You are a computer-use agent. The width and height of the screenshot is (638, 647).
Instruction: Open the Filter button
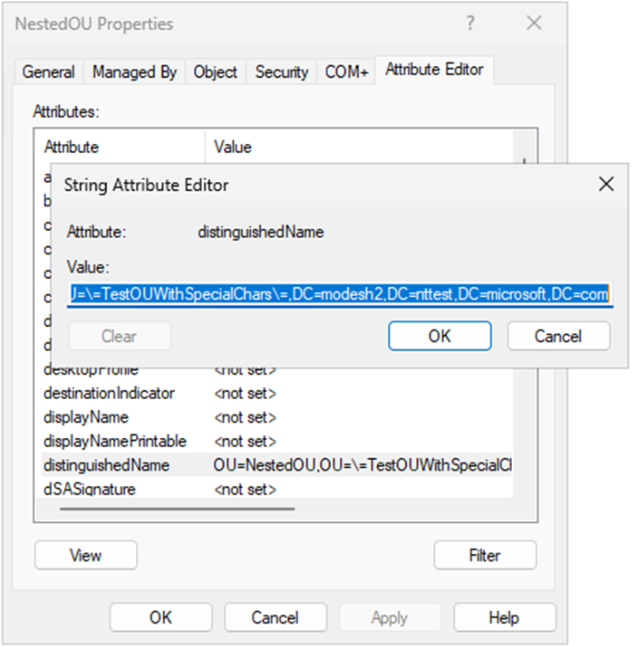coord(485,555)
